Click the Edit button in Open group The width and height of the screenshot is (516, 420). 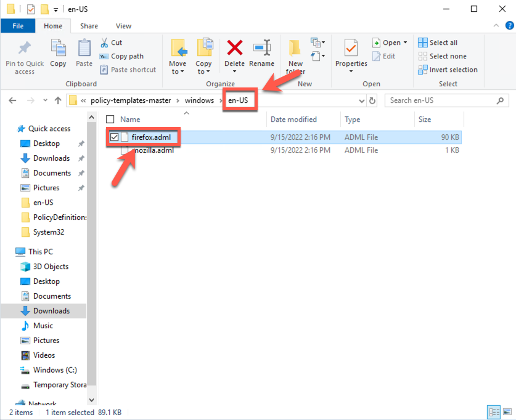tap(383, 56)
